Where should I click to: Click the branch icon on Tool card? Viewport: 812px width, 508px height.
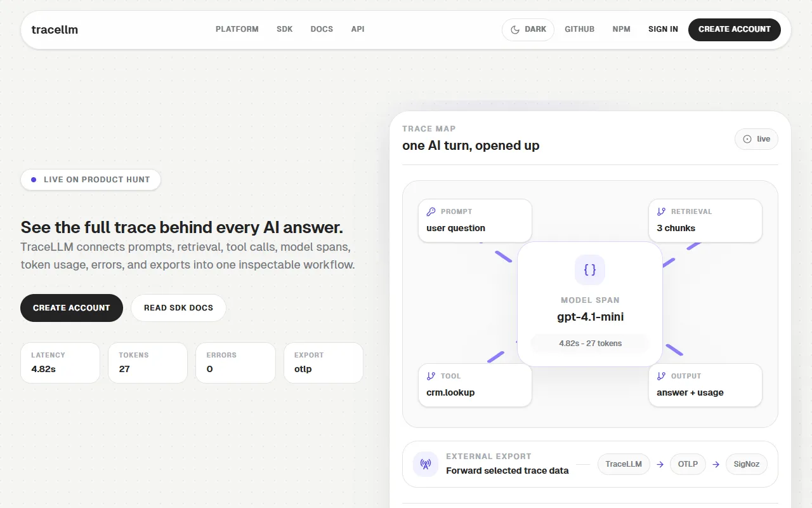pos(431,376)
